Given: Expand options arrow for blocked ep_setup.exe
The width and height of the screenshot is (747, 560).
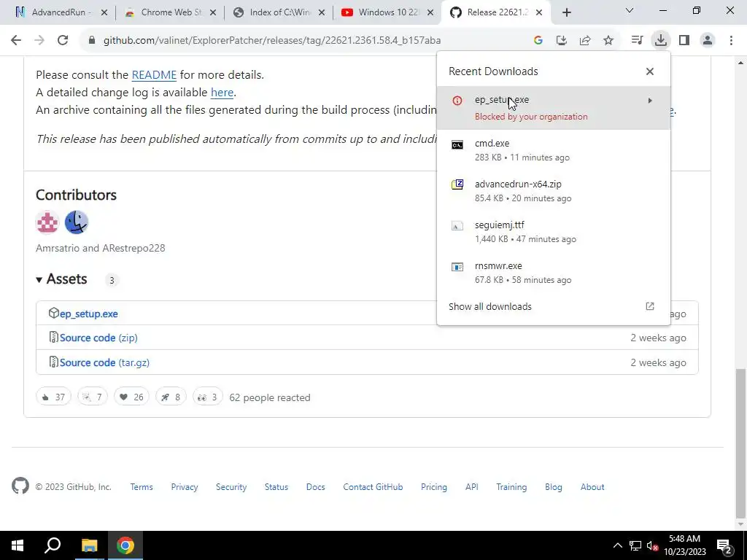Looking at the screenshot, I should coord(650,101).
